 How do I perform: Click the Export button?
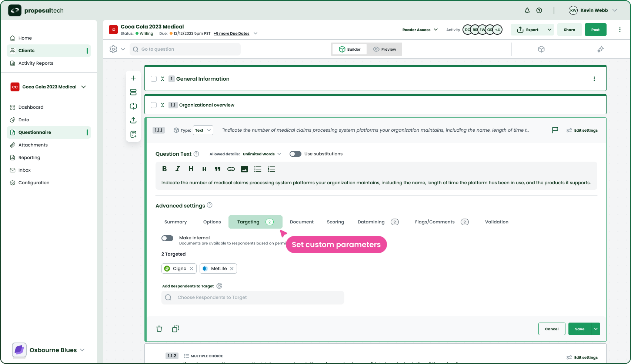tap(528, 30)
